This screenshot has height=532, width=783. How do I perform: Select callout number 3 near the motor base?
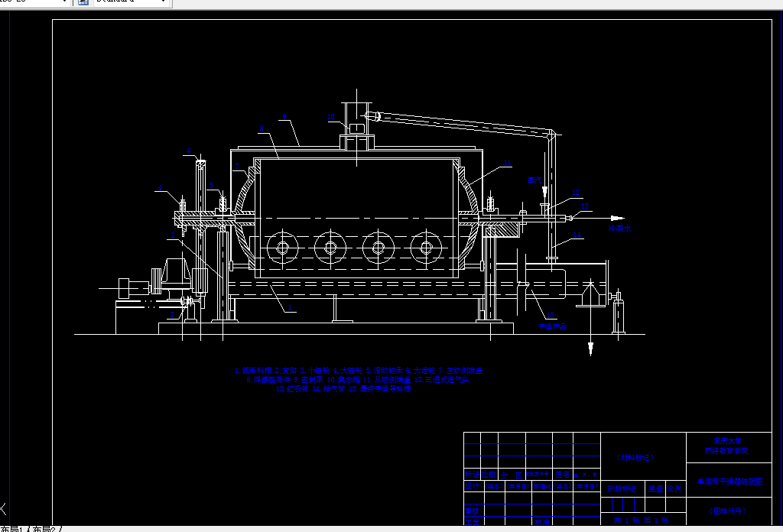pyautogui.click(x=172, y=314)
